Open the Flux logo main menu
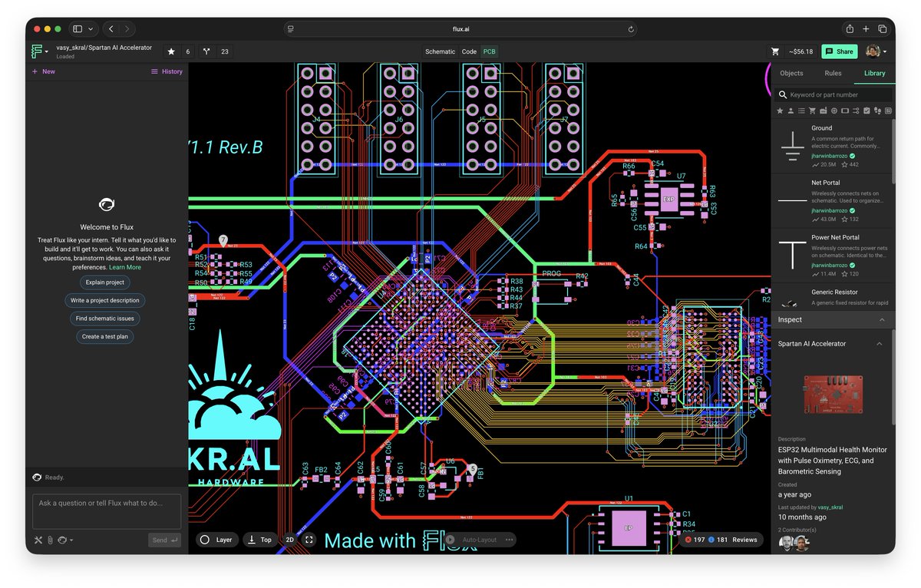Screen dimensions: 921x588 39,51
